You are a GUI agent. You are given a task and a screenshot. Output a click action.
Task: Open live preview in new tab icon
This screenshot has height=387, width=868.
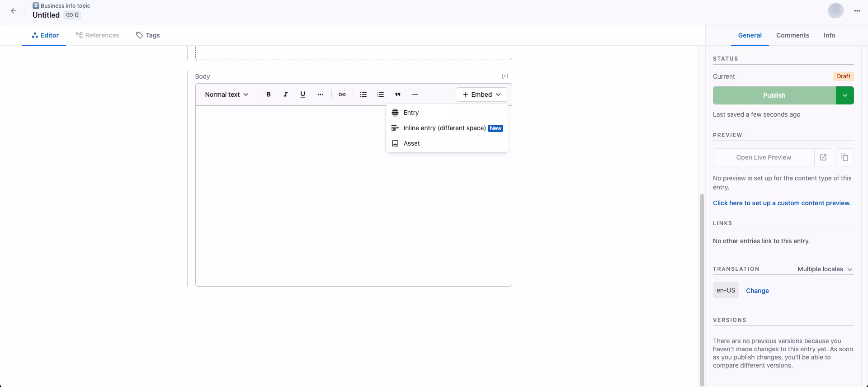tap(823, 157)
